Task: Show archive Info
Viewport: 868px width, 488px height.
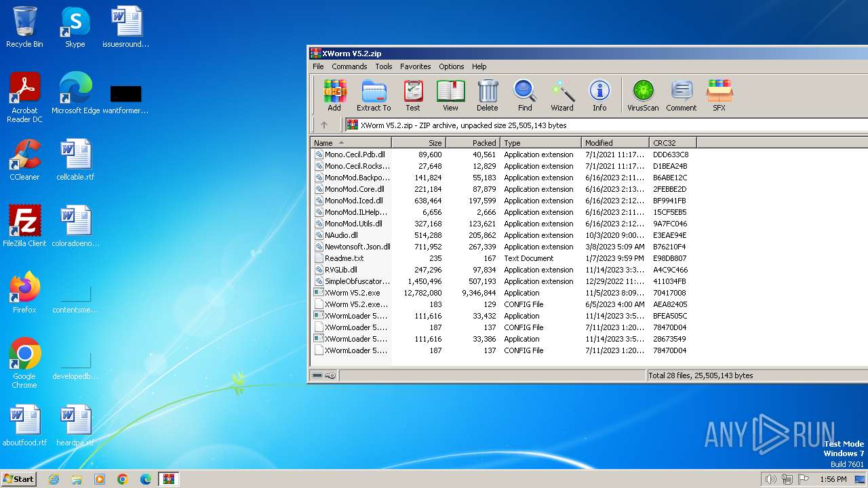Action: [599, 95]
